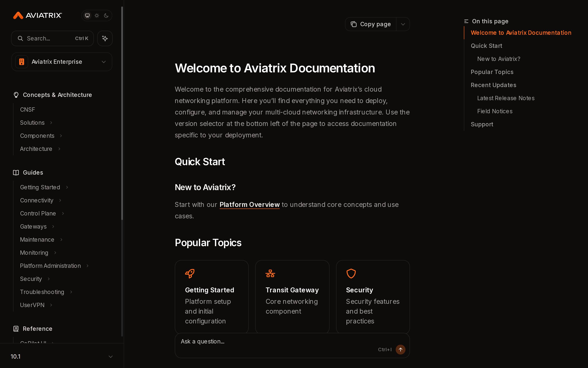Switch to dark theme mode
This screenshot has width=588, height=368.
(x=106, y=16)
